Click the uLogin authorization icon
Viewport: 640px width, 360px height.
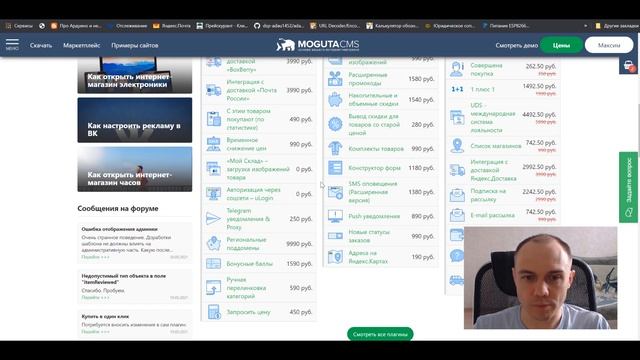(213, 194)
